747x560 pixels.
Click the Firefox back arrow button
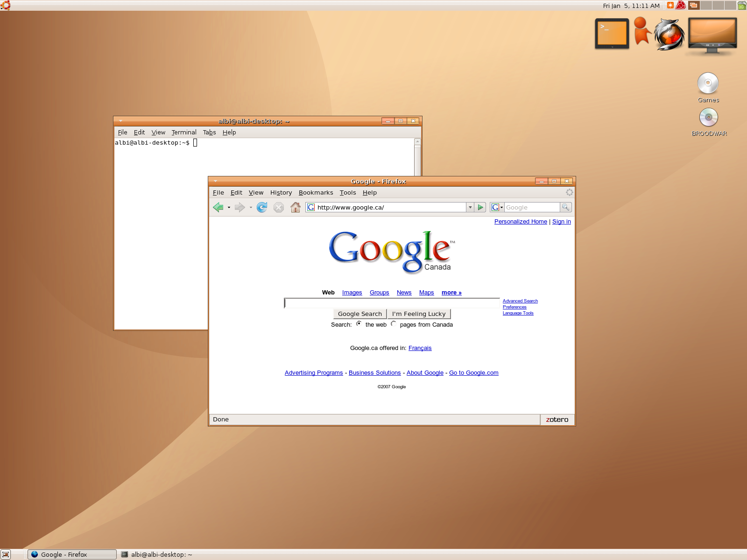pos(218,207)
